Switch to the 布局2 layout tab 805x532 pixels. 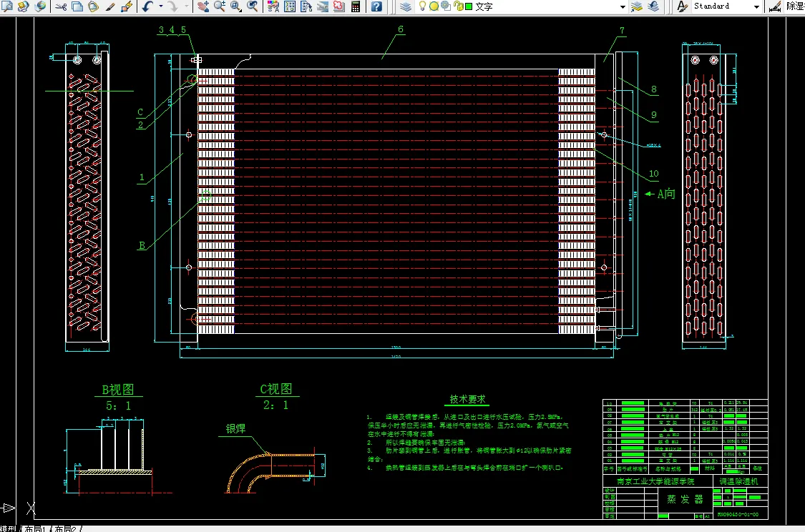pyautogui.click(x=66, y=528)
